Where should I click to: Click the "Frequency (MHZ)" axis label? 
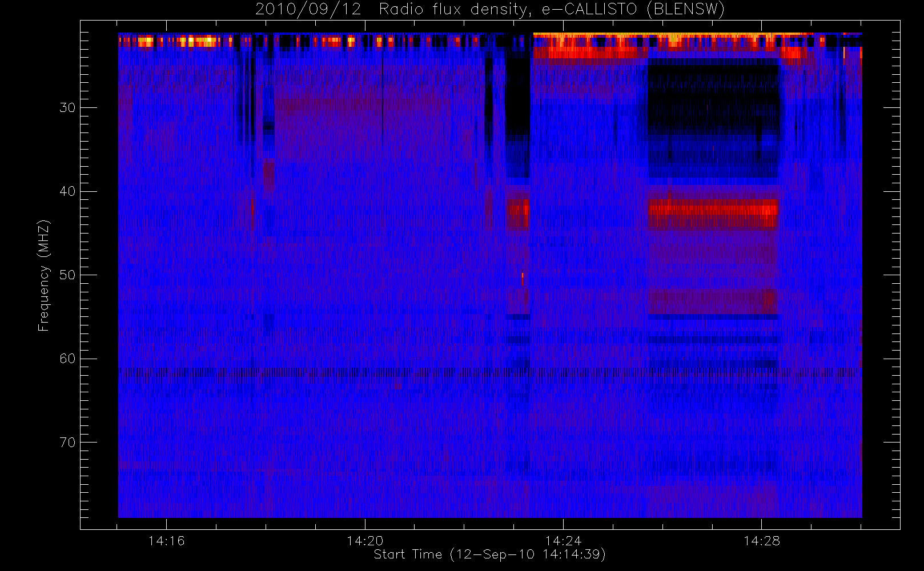coord(43,275)
